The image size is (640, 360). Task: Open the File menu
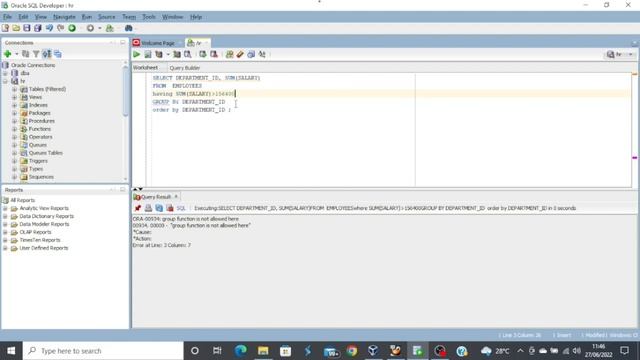point(7,17)
